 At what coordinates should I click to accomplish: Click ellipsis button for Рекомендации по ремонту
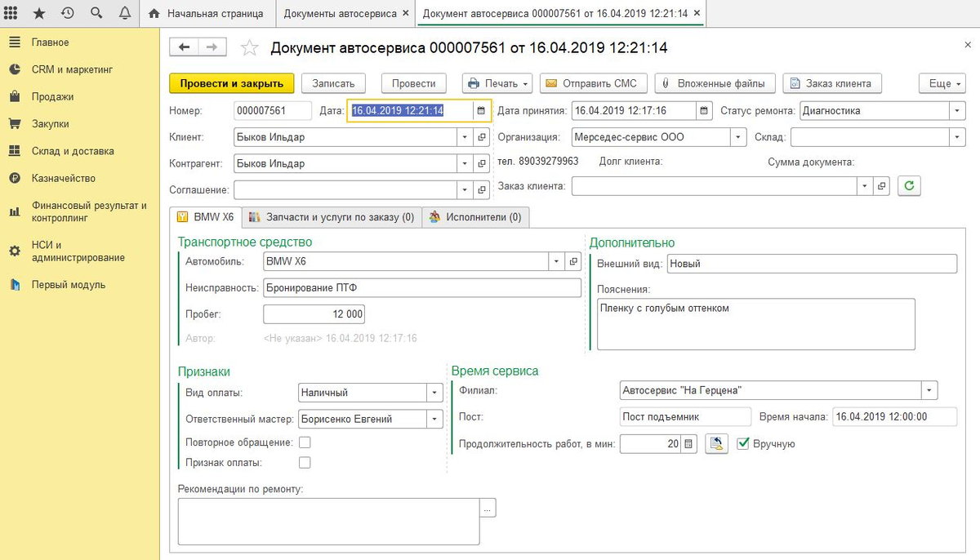tap(488, 508)
